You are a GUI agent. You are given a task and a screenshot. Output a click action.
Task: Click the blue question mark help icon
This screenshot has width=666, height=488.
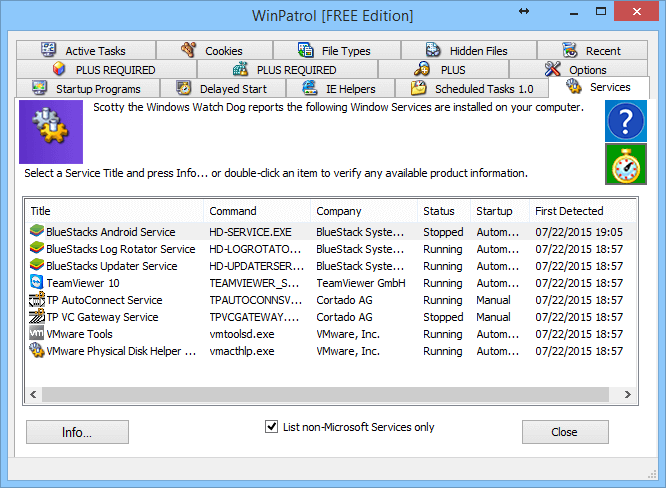[625, 121]
